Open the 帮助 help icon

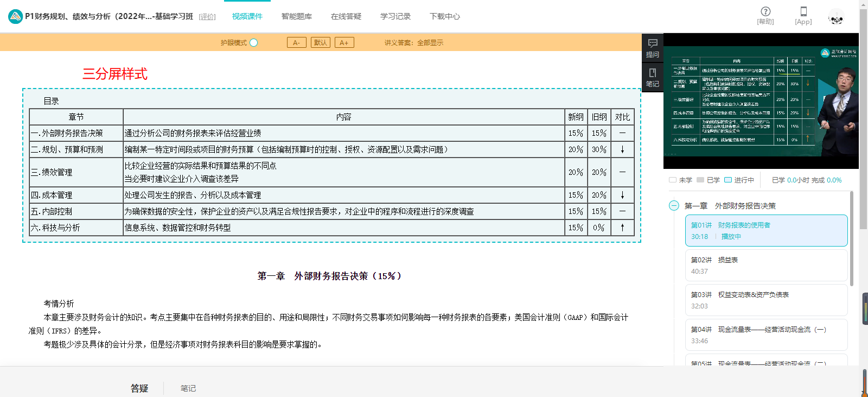(765, 12)
